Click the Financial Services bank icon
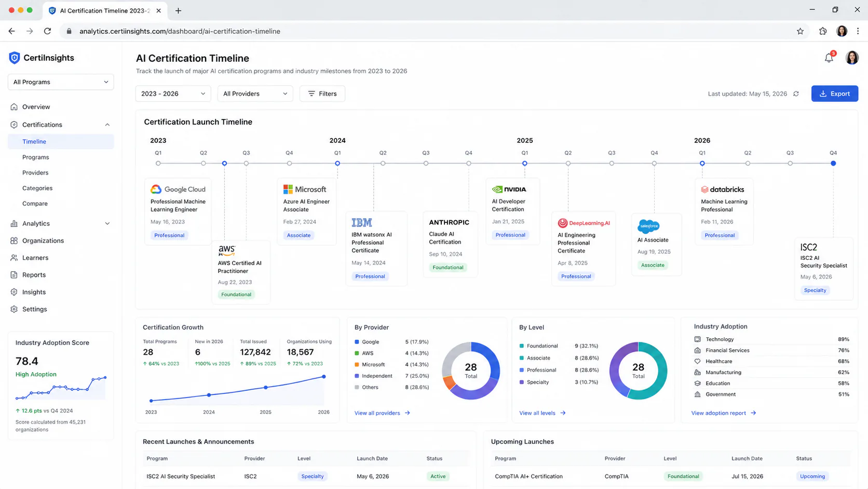The image size is (868, 489). pos(698,350)
